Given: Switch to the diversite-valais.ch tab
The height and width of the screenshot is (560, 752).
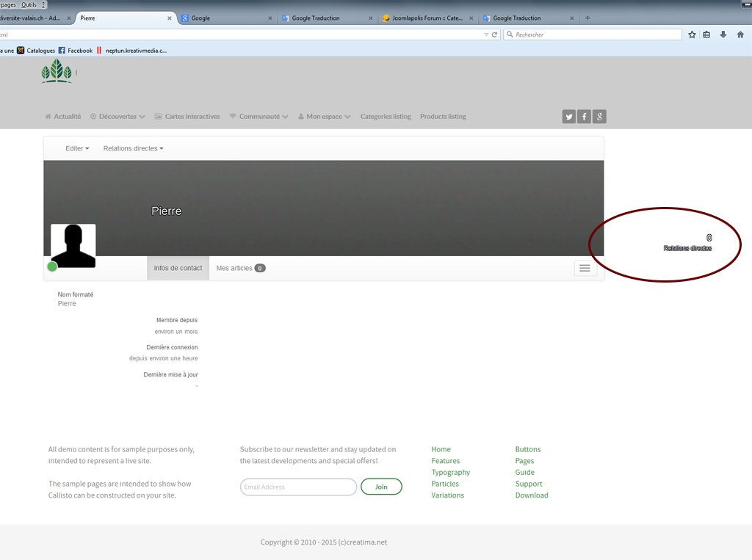Looking at the screenshot, I should [x=36, y=18].
